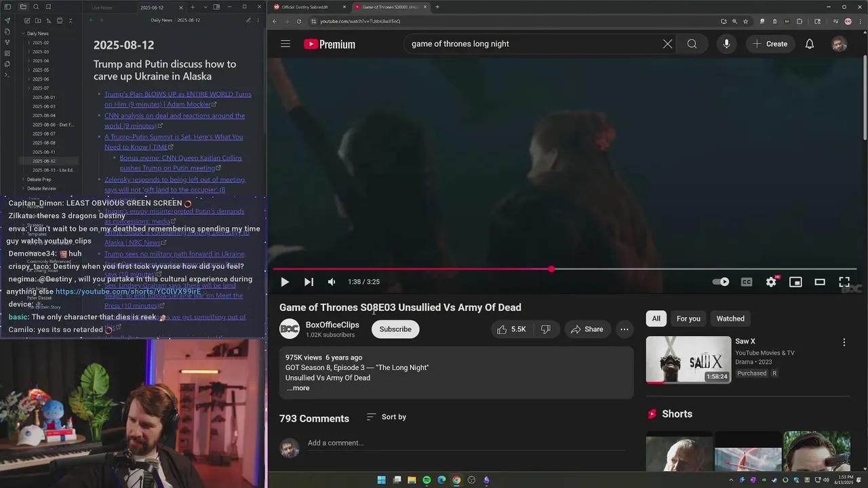Open Obsidian search pane icon
Image resolution: width=868 pixels, height=488 pixels.
(35, 7)
